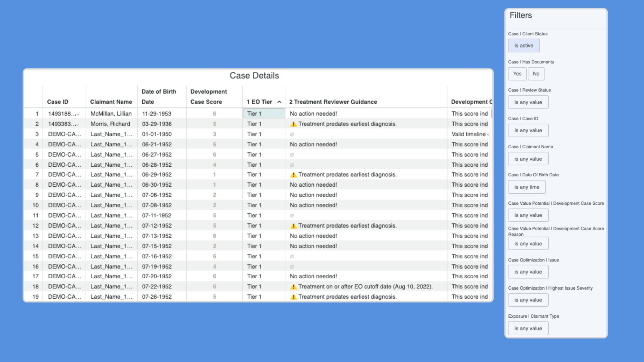This screenshot has width=644, height=362.
Task: Click the warning icon in row 18
Action: tap(293, 287)
